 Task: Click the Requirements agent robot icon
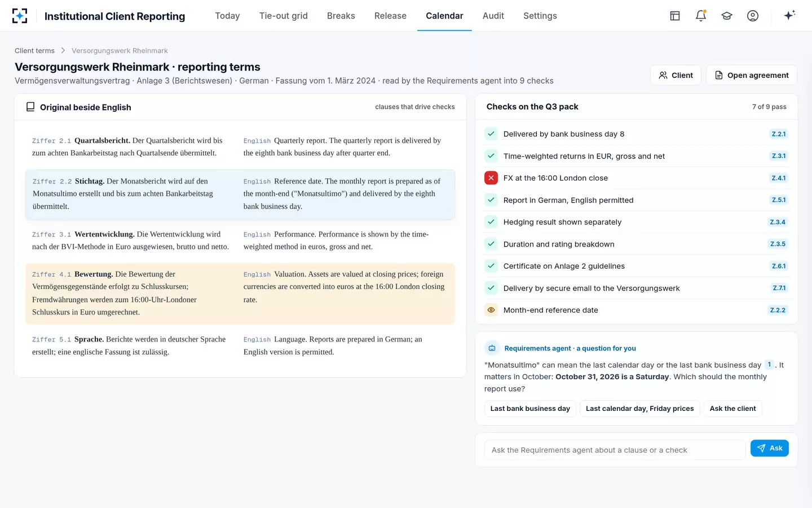(492, 348)
